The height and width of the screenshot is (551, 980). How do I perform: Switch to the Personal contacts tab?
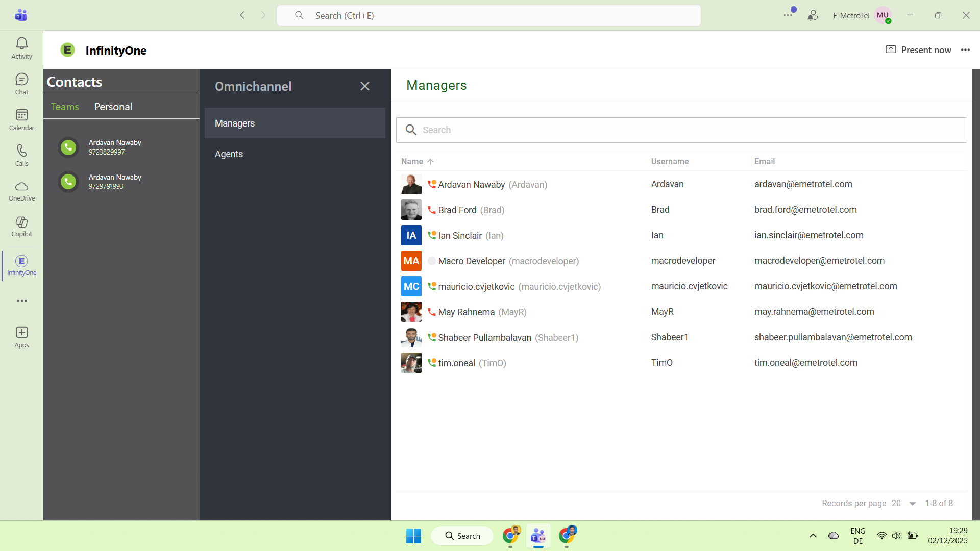click(x=113, y=107)
